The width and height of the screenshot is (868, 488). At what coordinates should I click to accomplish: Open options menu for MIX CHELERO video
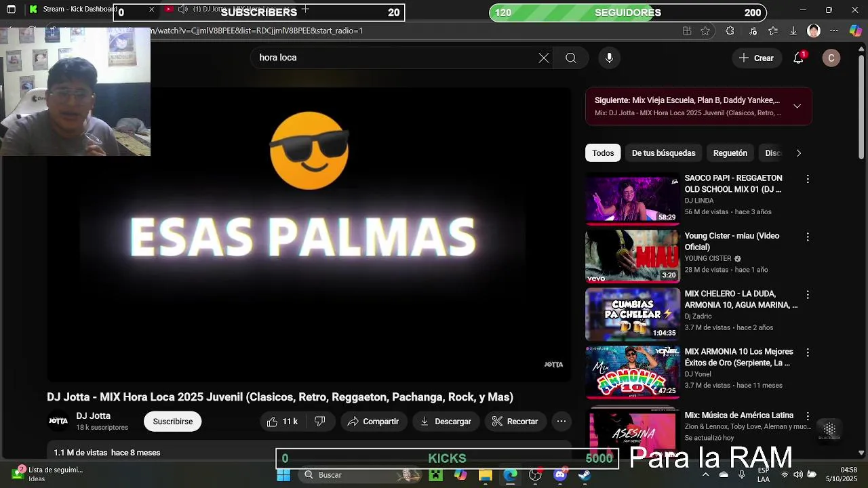807,295
